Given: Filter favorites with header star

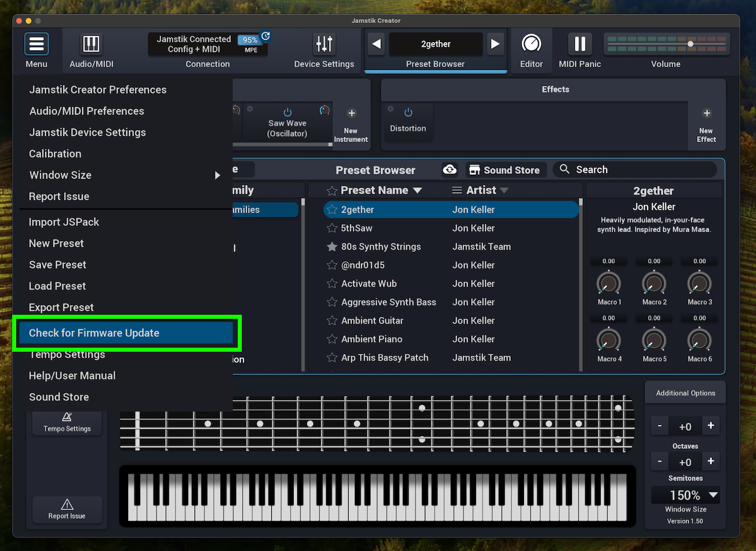Looking at the screenshot, I should click(332, 191).
